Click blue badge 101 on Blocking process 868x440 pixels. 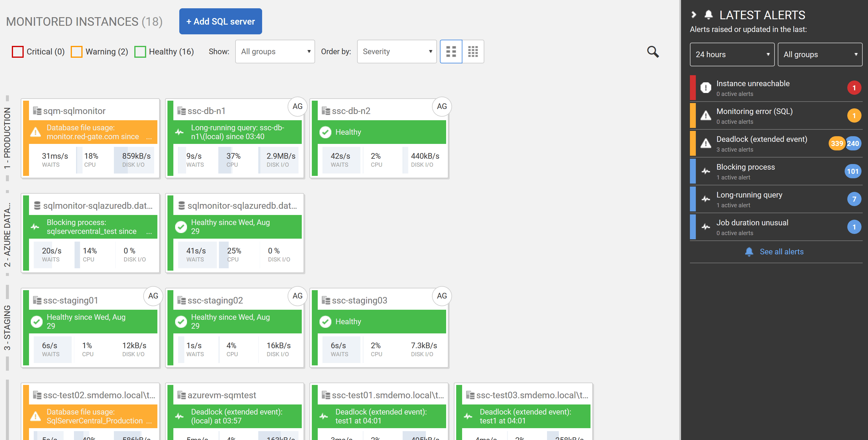[x=853, y=172]
